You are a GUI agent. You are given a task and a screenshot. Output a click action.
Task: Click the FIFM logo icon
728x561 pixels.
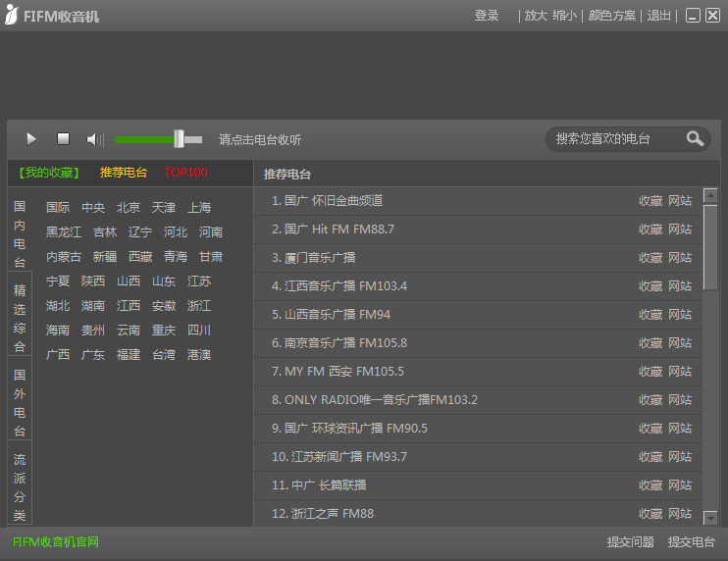pyautogui.click(x=11, y=15)
